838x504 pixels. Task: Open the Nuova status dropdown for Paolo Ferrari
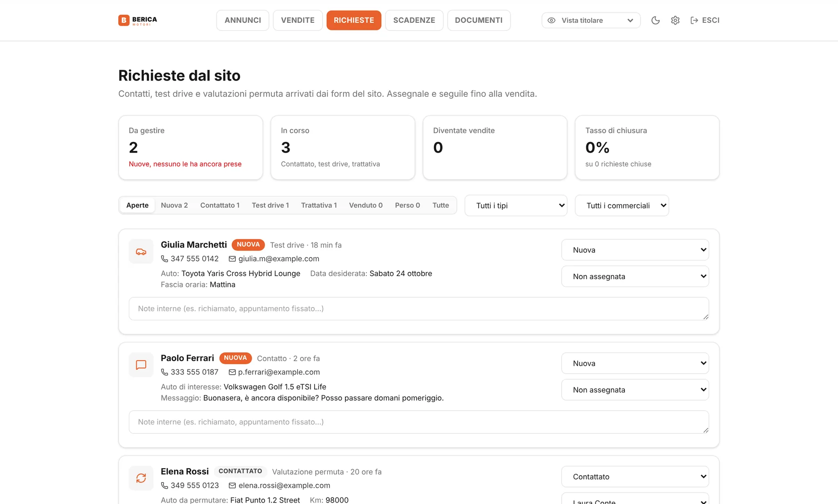[635, 363]
